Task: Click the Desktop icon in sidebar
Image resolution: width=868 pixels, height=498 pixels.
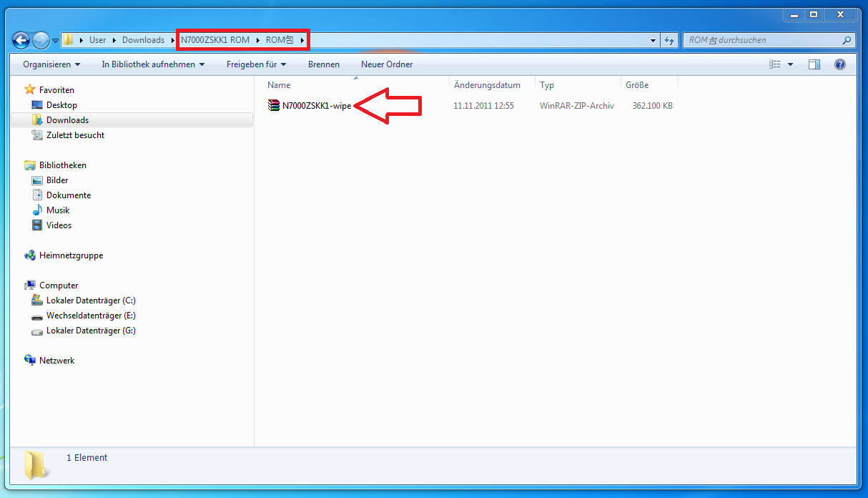Action: tap(37, 105)
